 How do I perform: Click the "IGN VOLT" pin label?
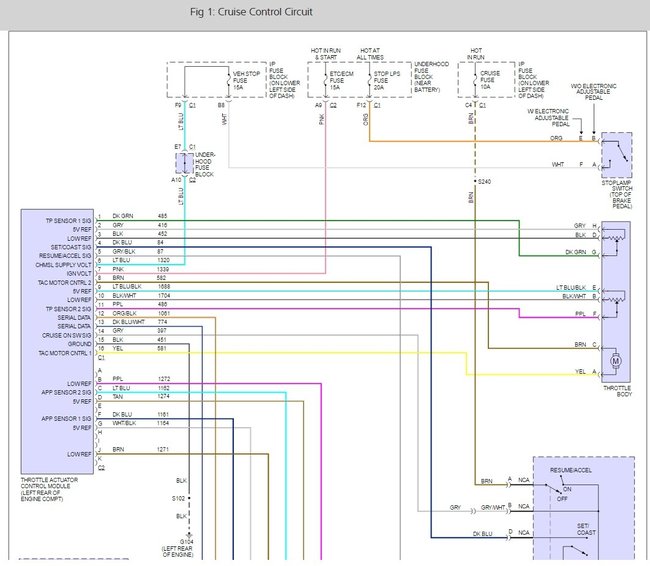tap(79, 274)
